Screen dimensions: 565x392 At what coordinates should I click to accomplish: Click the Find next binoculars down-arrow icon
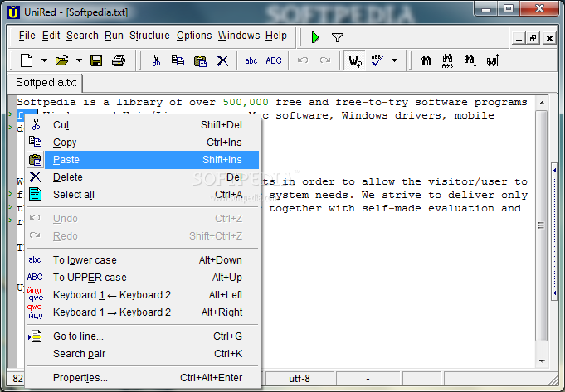tap(470, 60)
